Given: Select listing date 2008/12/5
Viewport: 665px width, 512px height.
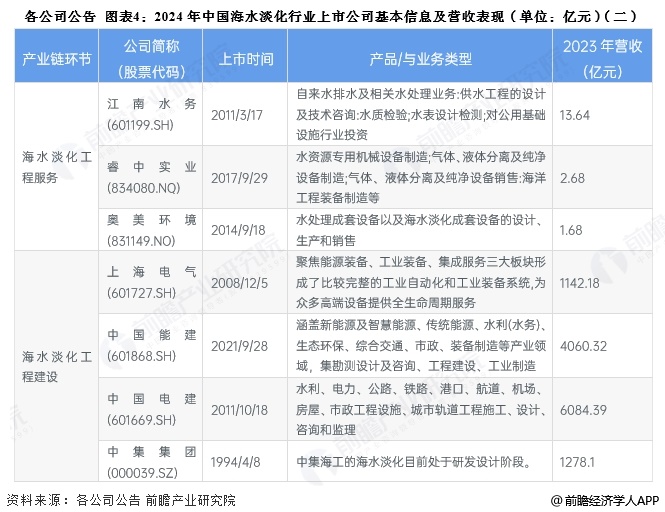Looking at the screenshot, I should pyautogui.click(x=239, y=283).
